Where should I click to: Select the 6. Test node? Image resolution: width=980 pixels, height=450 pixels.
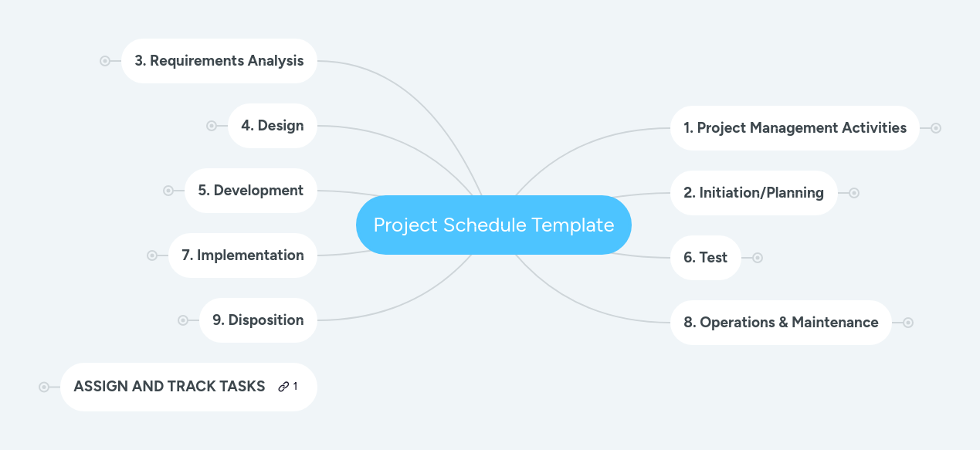coord(705,258)
